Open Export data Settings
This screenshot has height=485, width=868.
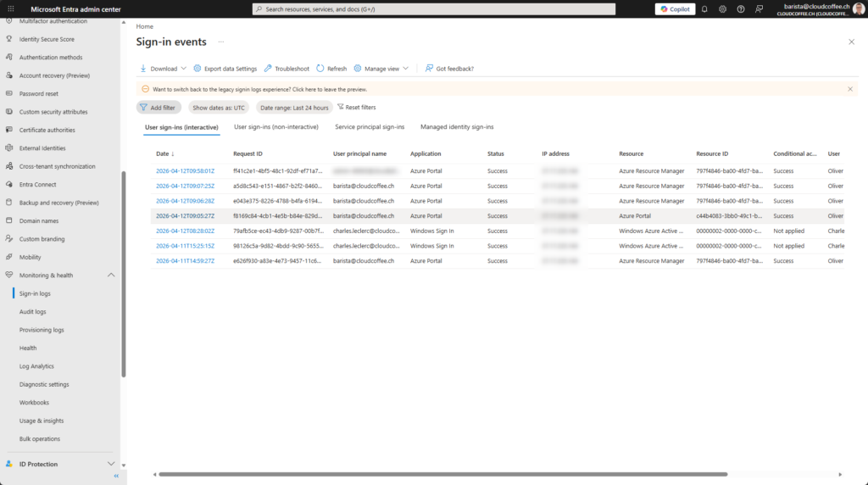[x=225, y=69]
